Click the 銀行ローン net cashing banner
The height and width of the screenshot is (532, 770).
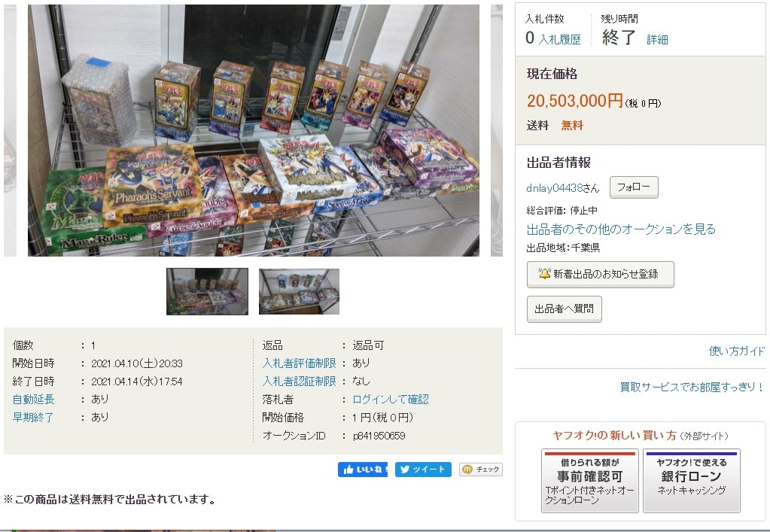pos(692,481)
